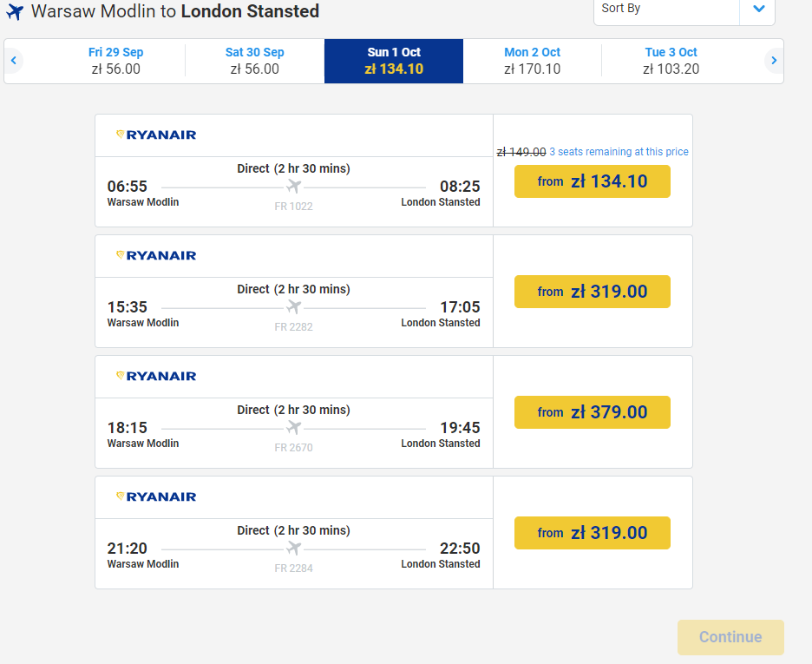
Task: Select the Fri 29 Sep date tab
Action: tap(116, 61)
